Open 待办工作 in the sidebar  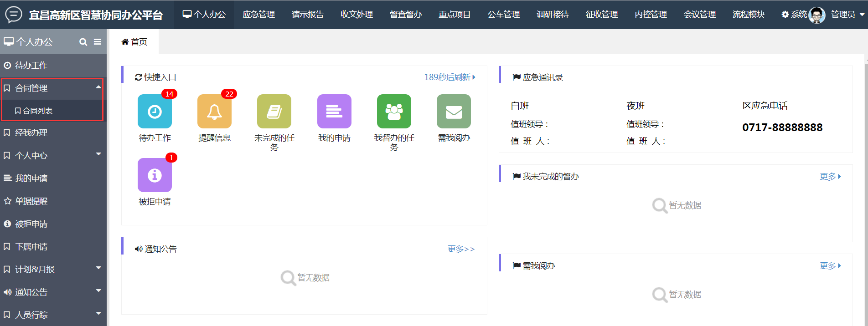53,66
